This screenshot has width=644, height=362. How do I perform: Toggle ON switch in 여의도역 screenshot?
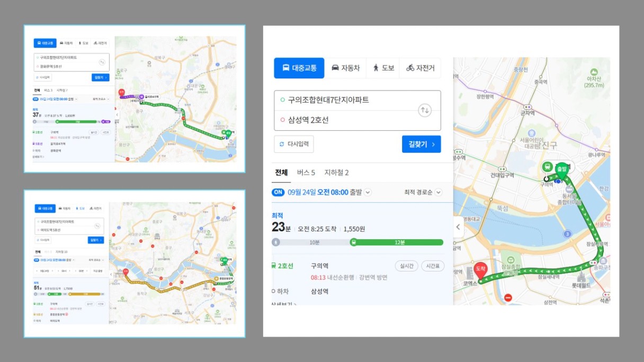click(x=36, y=260)
